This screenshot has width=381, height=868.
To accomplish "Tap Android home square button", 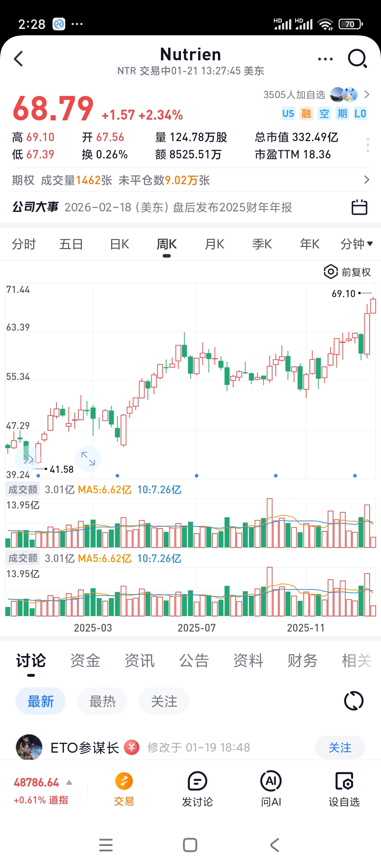I will click(x=190, y=845).
